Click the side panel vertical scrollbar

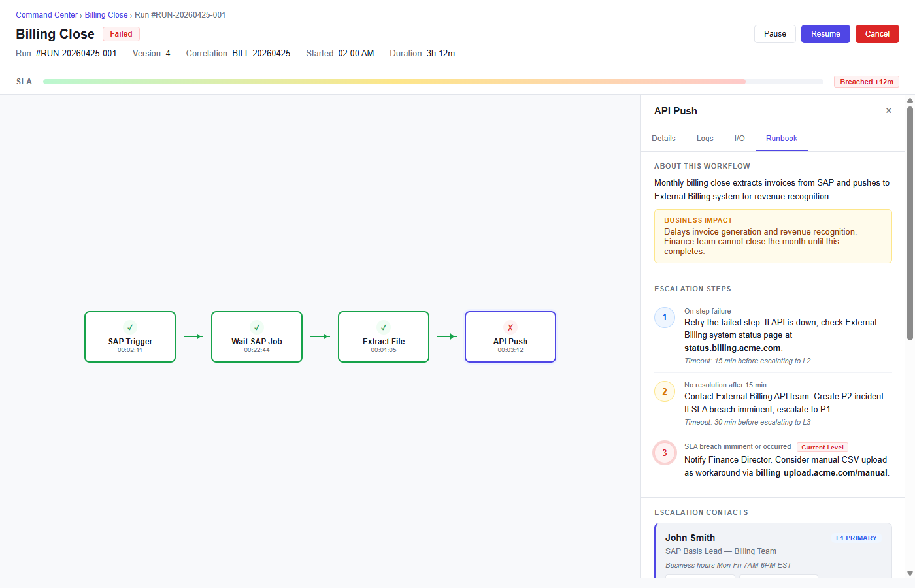coord(910,222)
